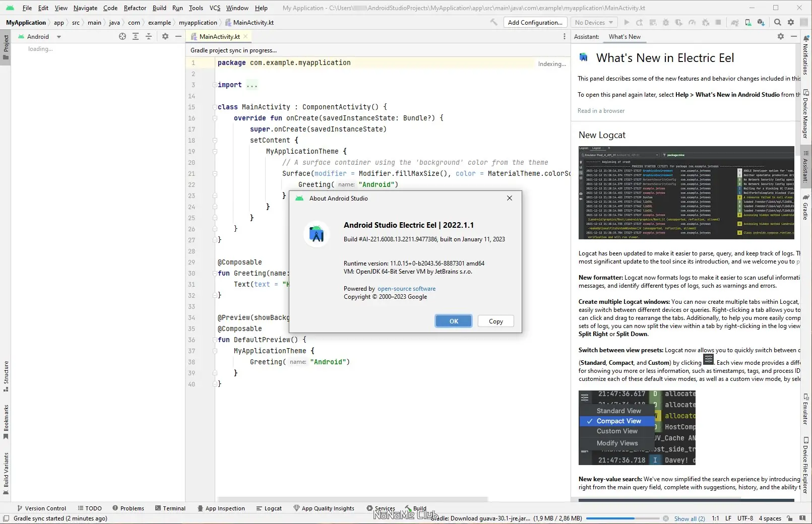Viewport: 812px width, 524px height.
Task: Click OK in About Android Studio dialog
Action: click(x=454, y=321)
